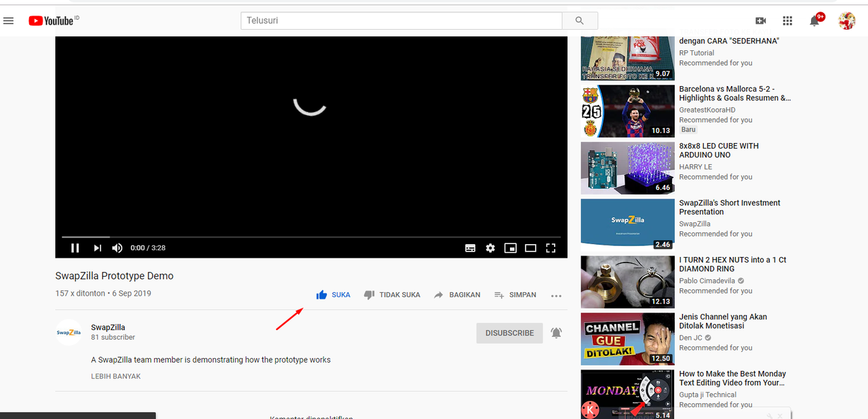Viewport: 868px width, 419px height.
Task: Open the create video camera icon
Action: point(760,21)
